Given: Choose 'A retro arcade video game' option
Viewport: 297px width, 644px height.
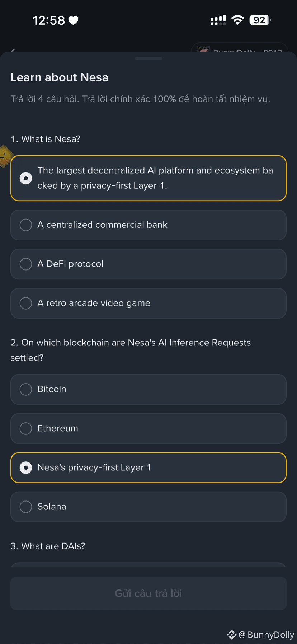Looking at the screenshot, I should (x=148, y=303).
